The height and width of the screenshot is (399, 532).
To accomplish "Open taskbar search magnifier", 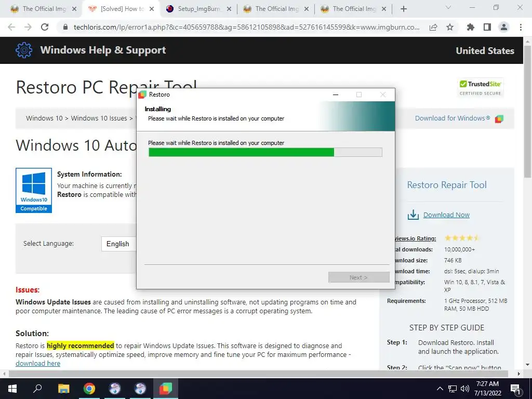I will coord(37,389).
